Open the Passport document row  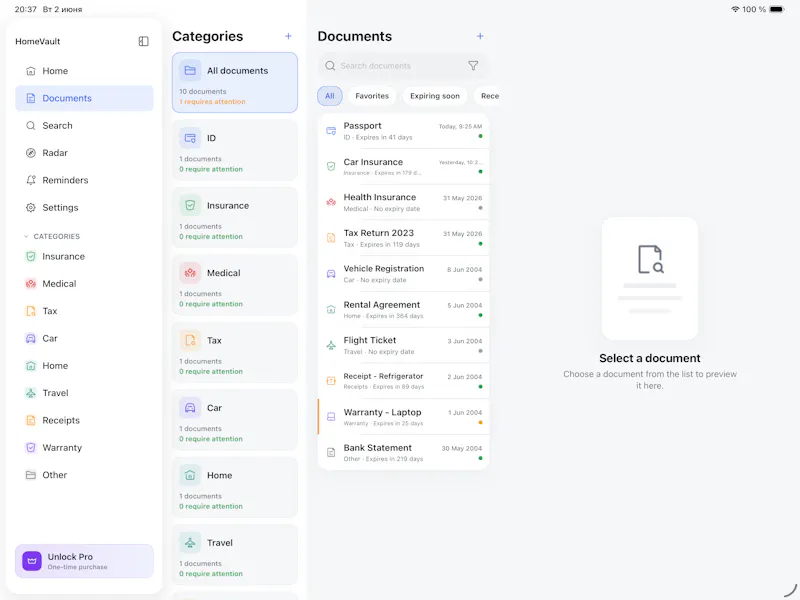404,131
